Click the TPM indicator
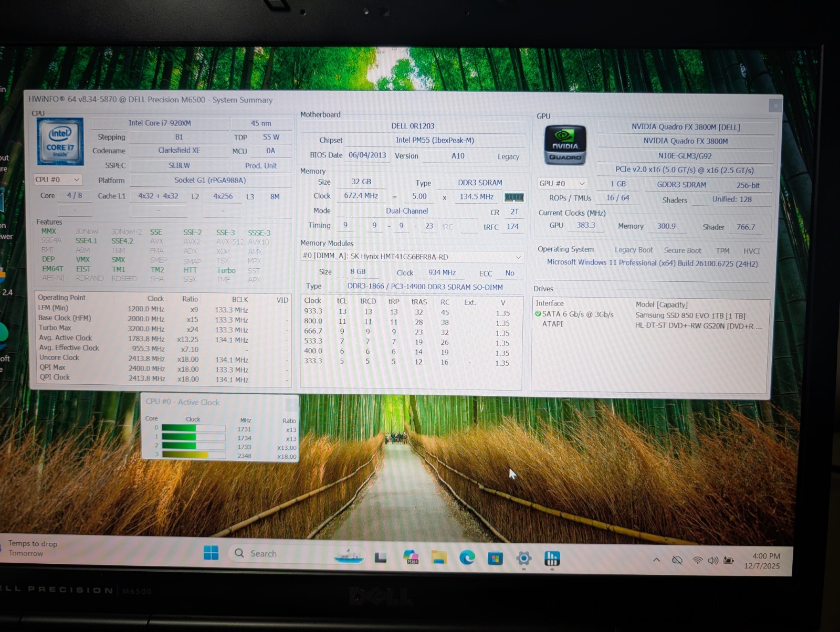The image size is (840, 632). pyautogui.click(x=723, y=251)
